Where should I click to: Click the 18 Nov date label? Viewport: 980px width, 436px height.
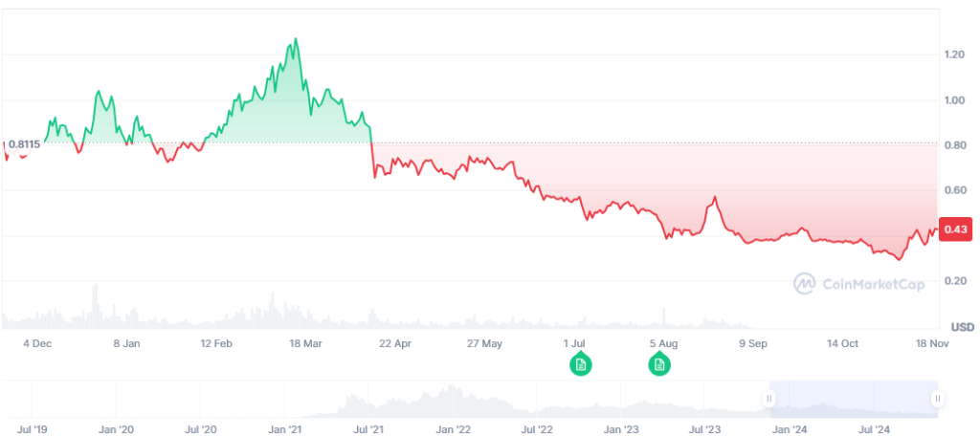[x=931, y=342]
